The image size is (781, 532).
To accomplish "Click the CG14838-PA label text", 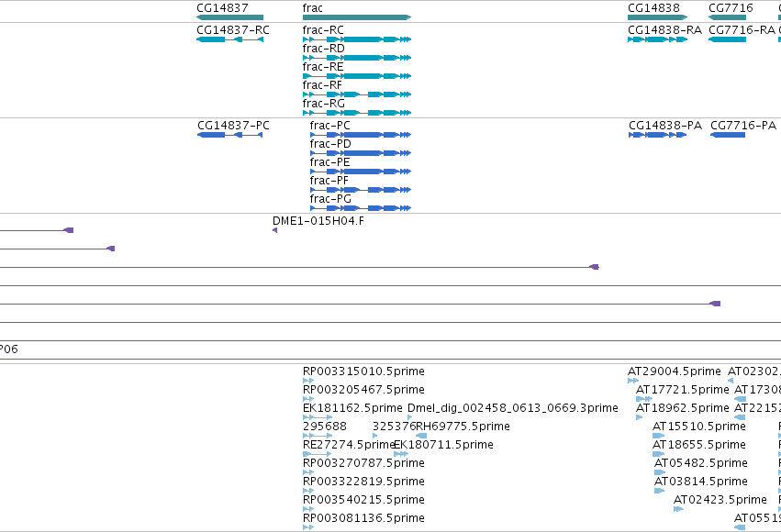I will point(665,126).
